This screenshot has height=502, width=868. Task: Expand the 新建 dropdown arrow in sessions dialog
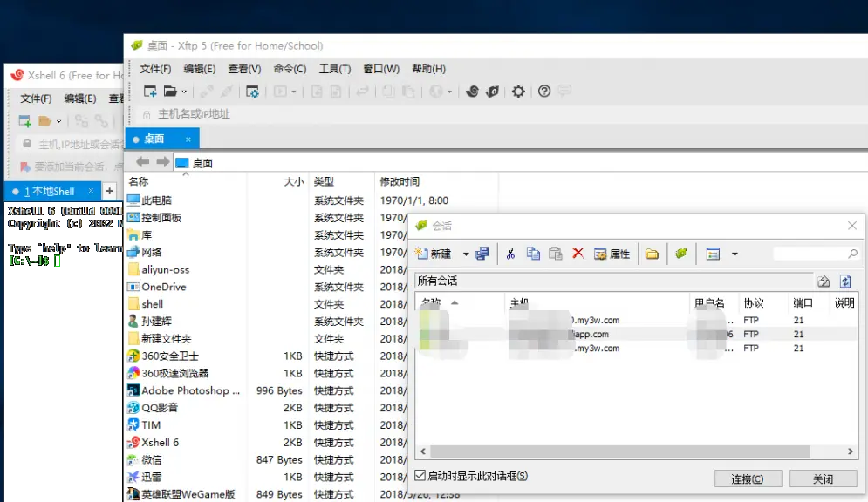(x=466, y=254)
